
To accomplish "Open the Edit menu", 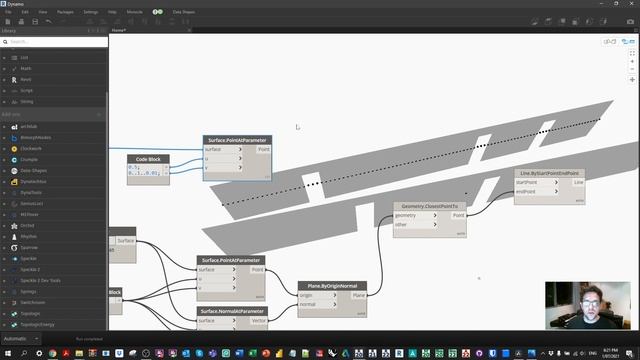I will click(25, 12).
